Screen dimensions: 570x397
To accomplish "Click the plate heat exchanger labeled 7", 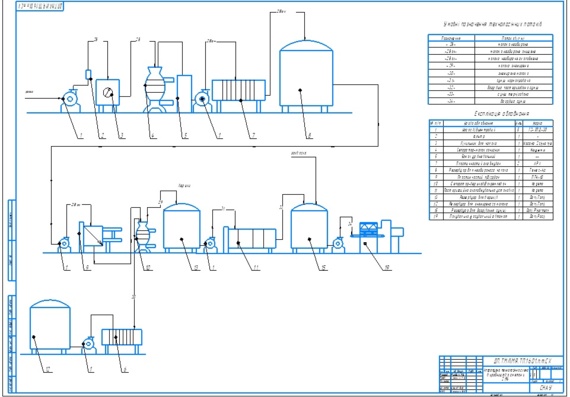I will (239, 96).
